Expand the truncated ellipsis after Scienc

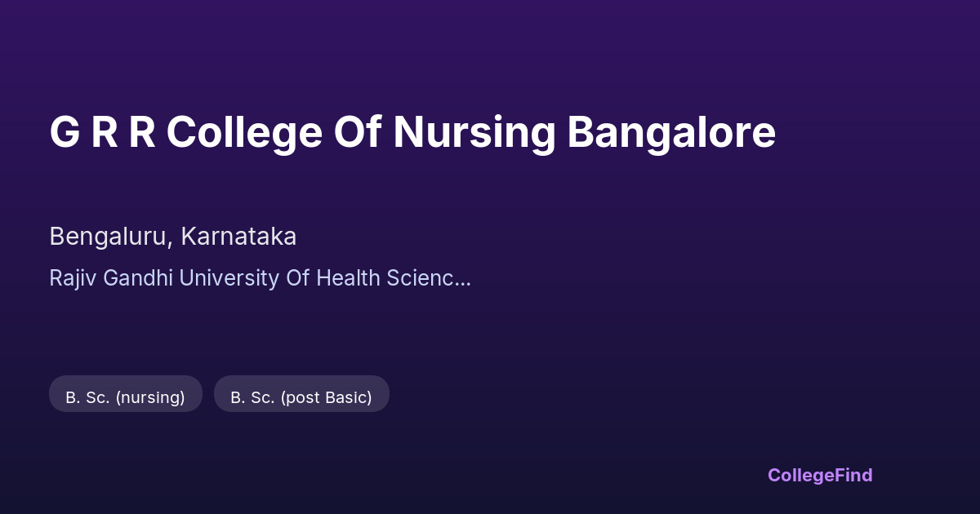[x=462, y=279]
